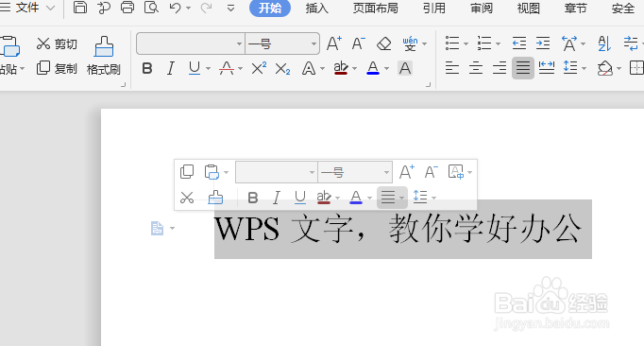Align text left in the ribbon
This screenshot has height=346, width=644.
pyautogui.click(x=452, y=68)
